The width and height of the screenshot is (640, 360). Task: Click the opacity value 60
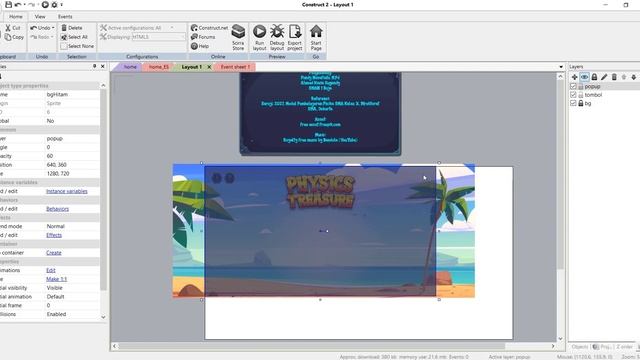coord(50,156)
